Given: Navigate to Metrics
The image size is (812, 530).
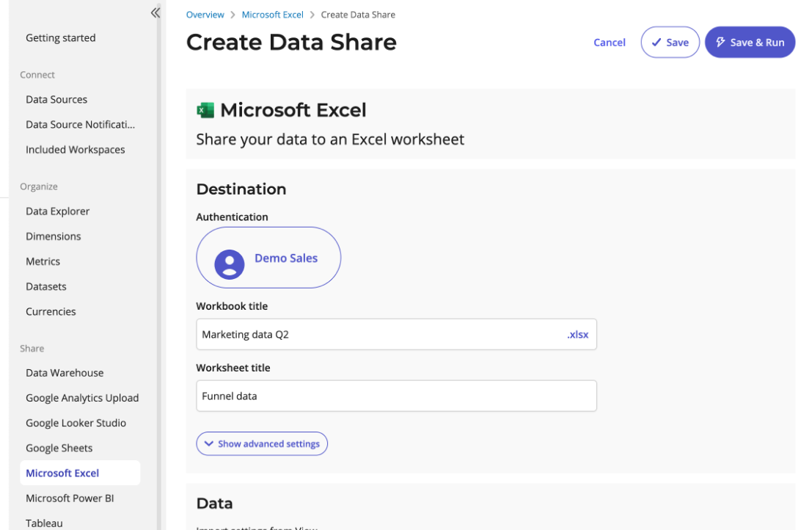Looking at the screenshot, I should tap(43, 261).
